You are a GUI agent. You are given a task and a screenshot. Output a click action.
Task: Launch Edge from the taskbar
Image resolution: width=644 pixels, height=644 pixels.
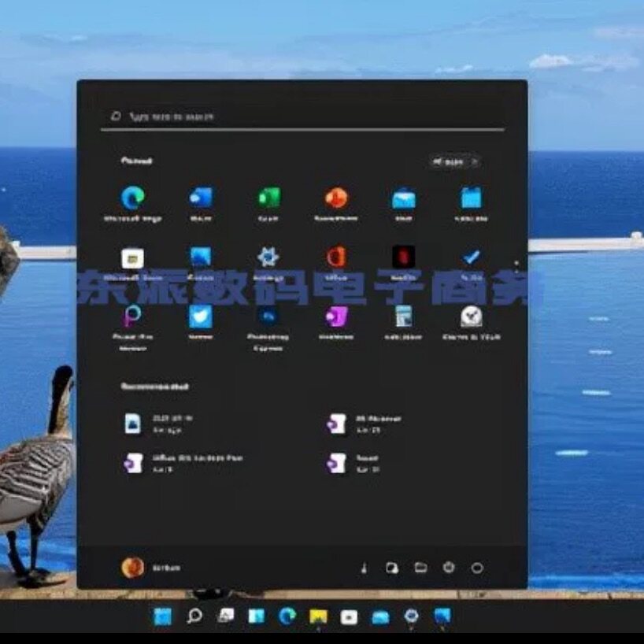pyautogui.click(x=287, y=616)
